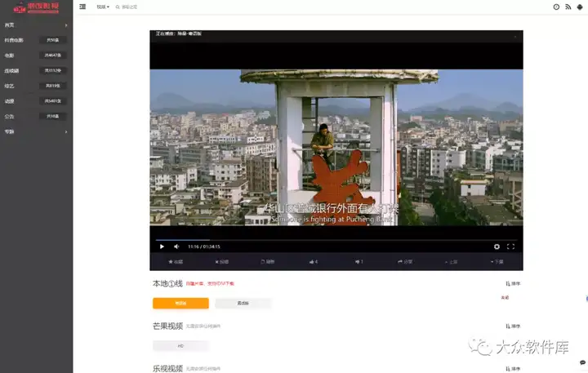
Task: Click the 乐视视频 source heading
Action: tap(167, 368)
